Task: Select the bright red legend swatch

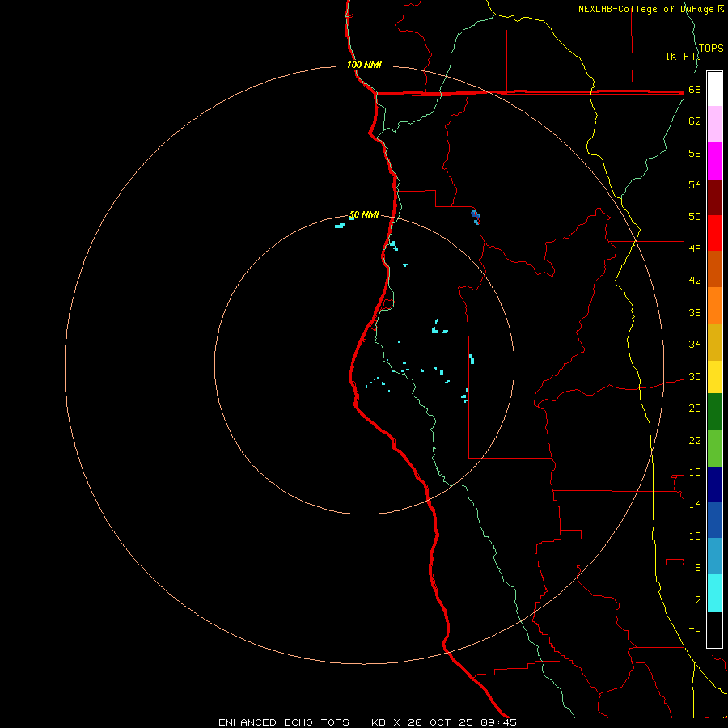Action: pos(714,232)
